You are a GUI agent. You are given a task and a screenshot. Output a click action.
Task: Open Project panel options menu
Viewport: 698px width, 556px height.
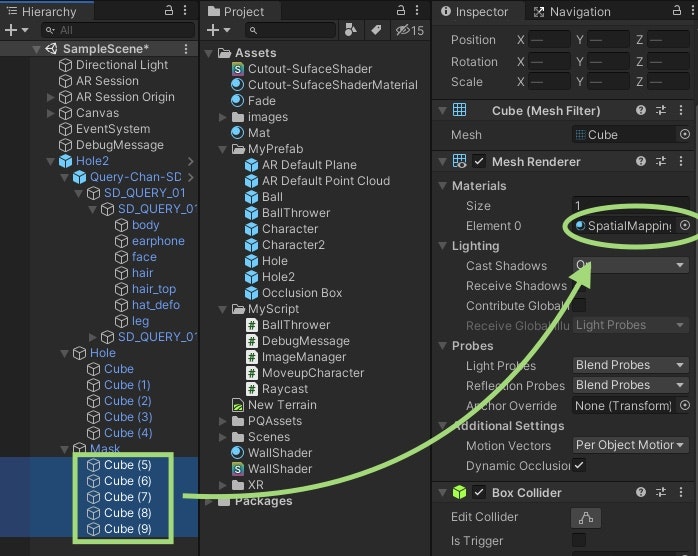[x=417, y=10]
